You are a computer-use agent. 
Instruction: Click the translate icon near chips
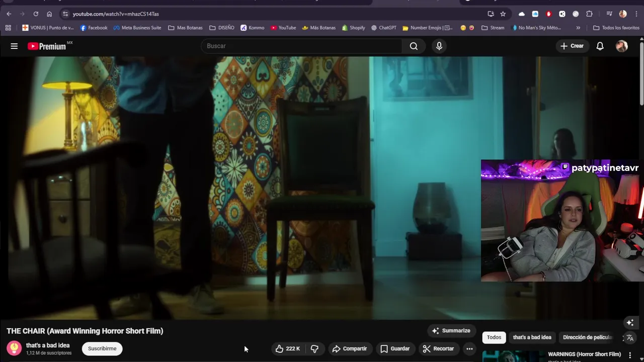pyautogui.click(x=630, y=338)
